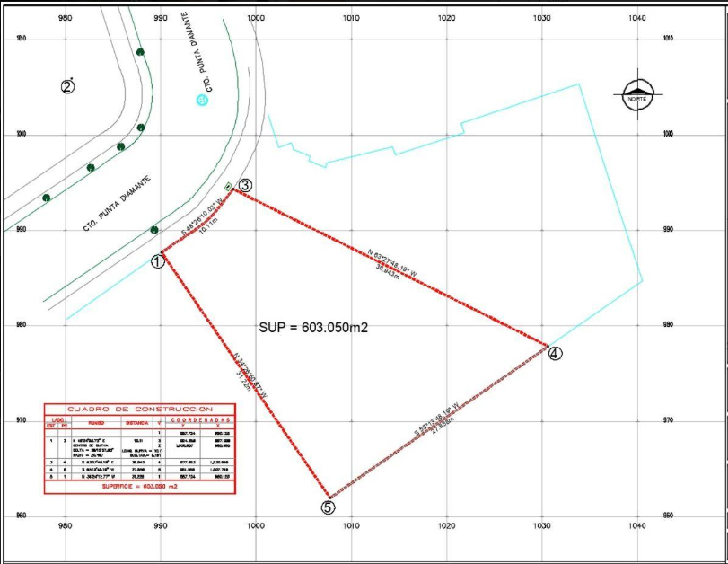The width and height of the screenshot is (728, 564).
Task: Click the SUPERFICIE = 603.050 m2 row
Action: (x=139, y=486)
